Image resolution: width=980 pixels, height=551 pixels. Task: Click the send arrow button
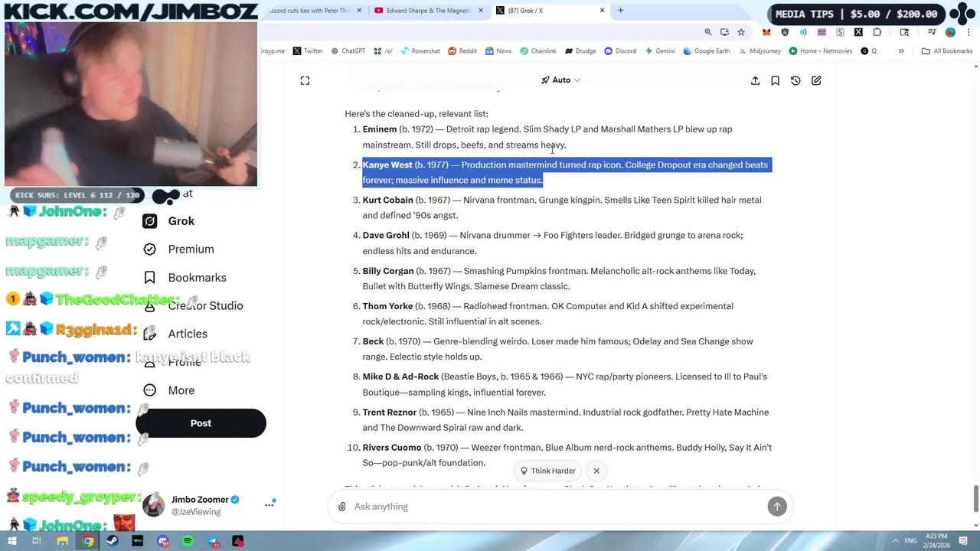tap(777, 507)
